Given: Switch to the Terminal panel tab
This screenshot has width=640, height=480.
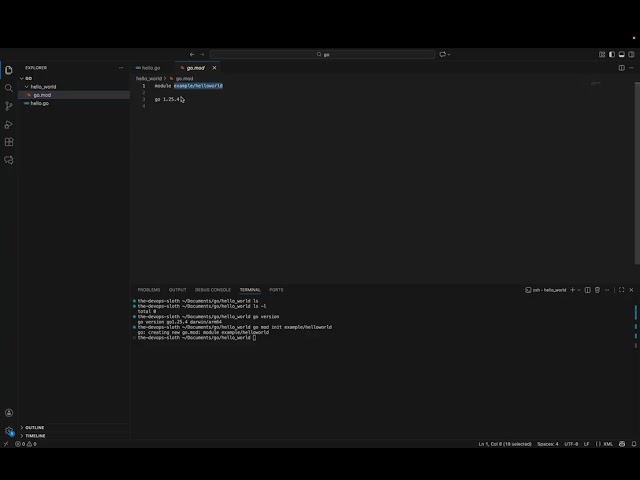Looking at the screenshot, I should pyautogui.click(x=250, y=290).
